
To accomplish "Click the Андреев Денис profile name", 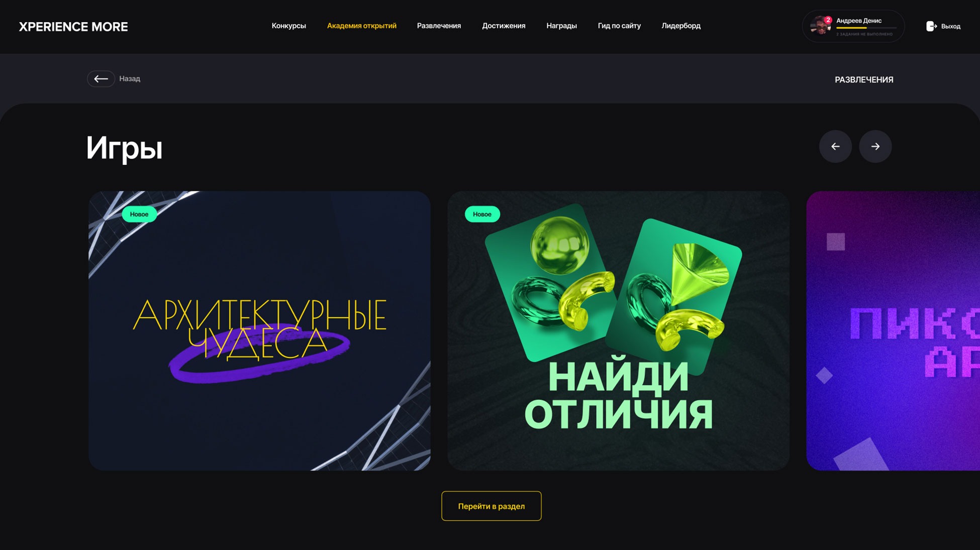I will click(859, 21).
